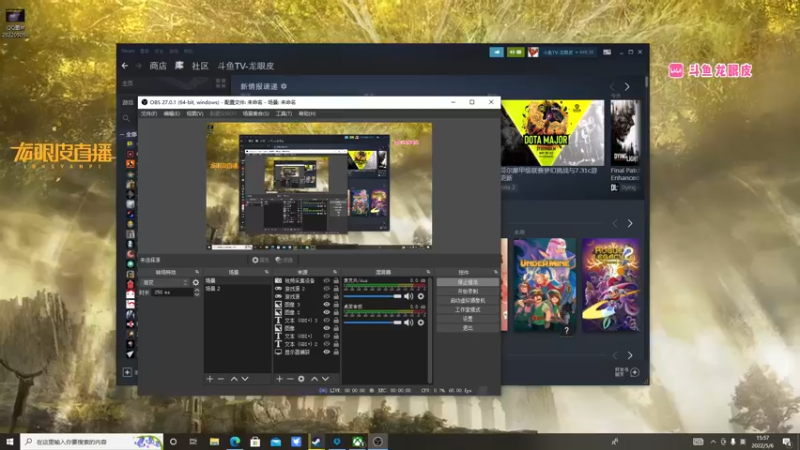Toggle visibility of 图像 3 source

pos(327,305)
